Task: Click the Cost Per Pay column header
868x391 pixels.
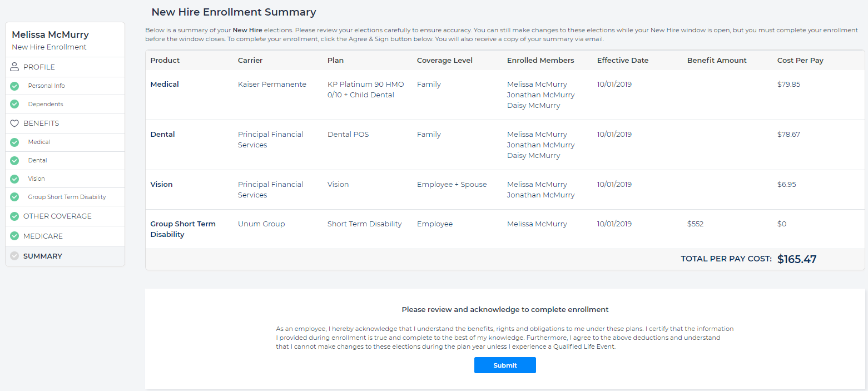Action: (x=800, y=61)
